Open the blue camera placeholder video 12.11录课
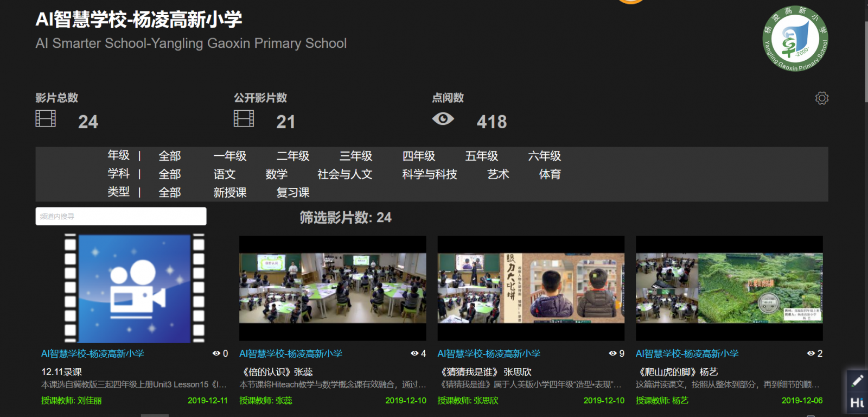This screenshot has height=417, width=868. pos(134,288)
